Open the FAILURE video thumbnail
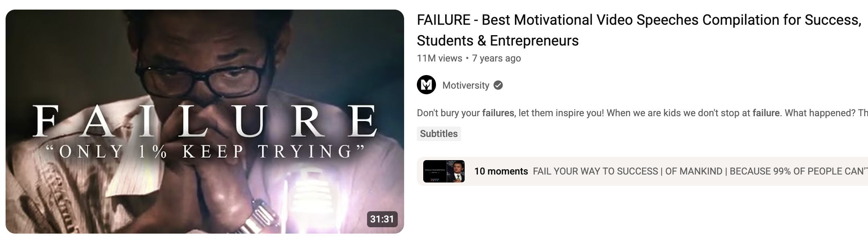 click(x=205, y=121)
